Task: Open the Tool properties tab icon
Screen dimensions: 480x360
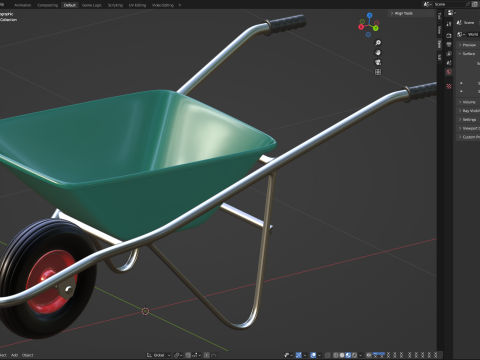Action: (x=449, y=24)
